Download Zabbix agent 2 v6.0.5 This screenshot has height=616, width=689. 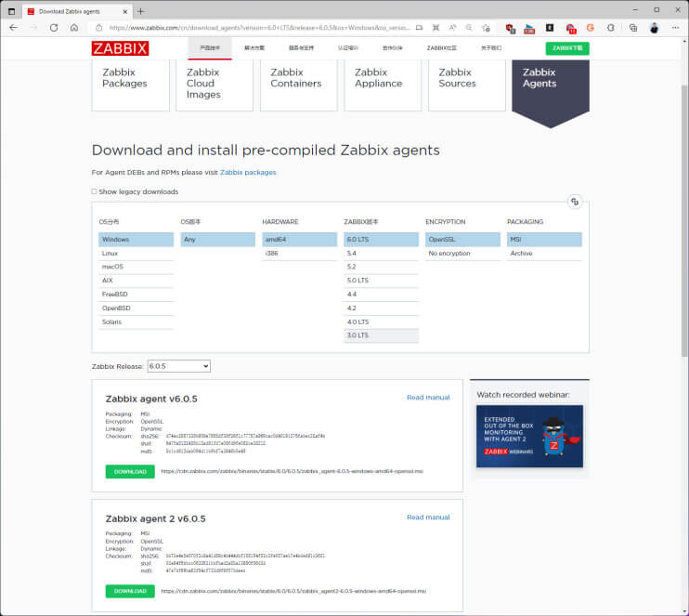[130, 591]
